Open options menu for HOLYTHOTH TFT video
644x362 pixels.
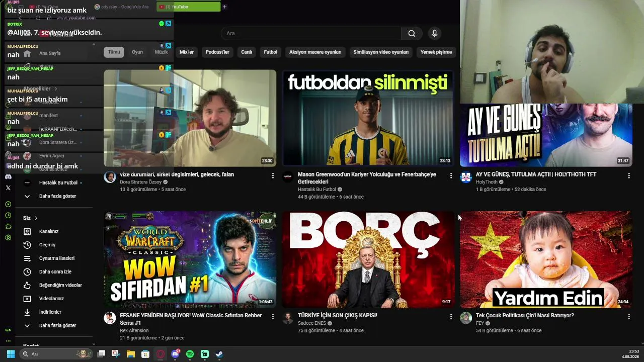629,175
